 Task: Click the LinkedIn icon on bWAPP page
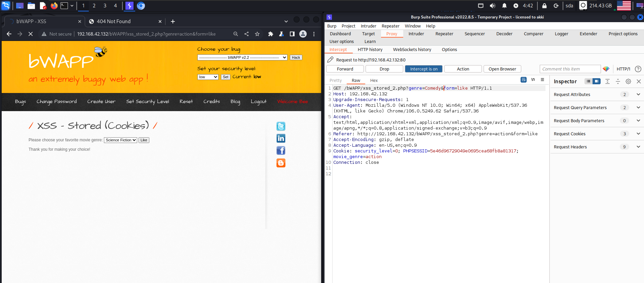(x=281, y=138)
